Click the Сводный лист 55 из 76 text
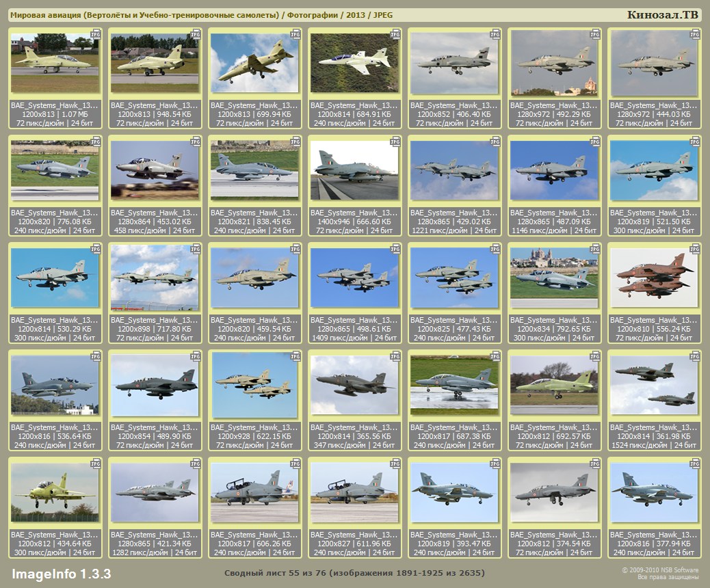The width and height of the screenshot is (710, 588). click(x=354, y=573)
